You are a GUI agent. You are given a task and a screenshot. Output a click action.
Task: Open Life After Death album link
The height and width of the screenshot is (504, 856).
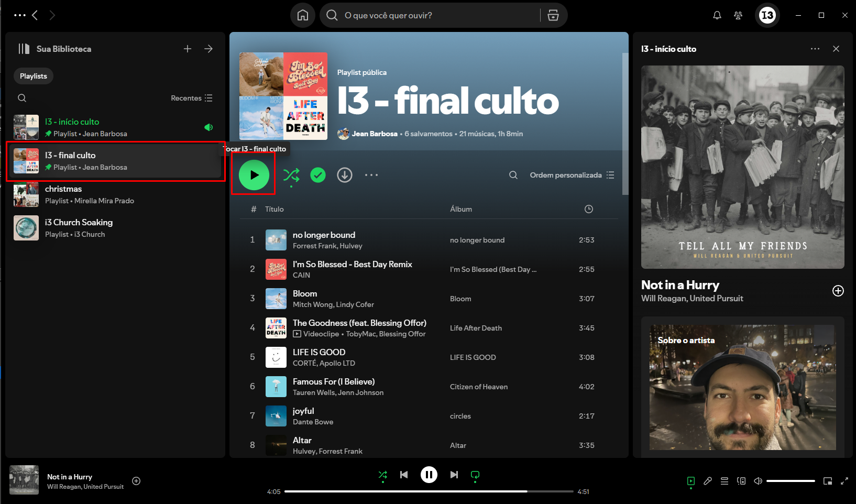pyautogui.click(x=476, y=328)
